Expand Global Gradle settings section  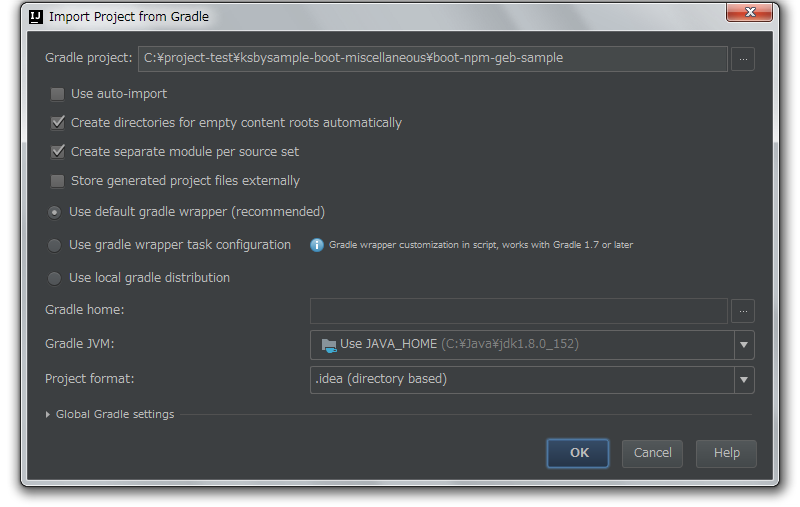point(47,415)
